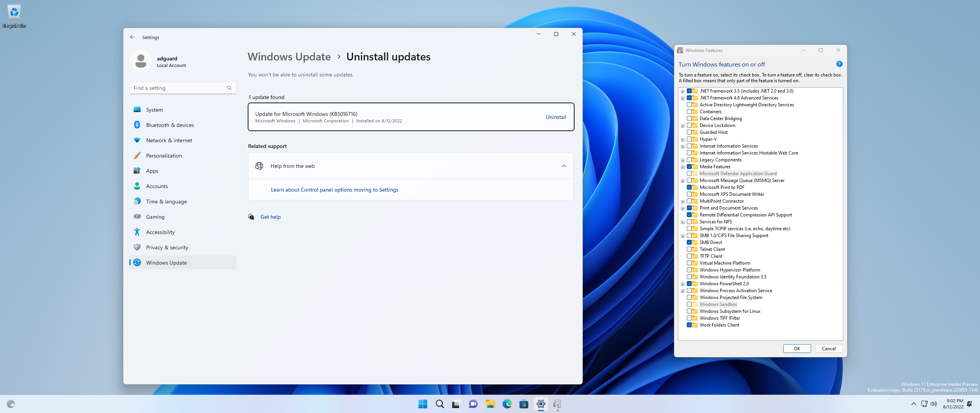Enable Virtual Machine Platform checkbox
This screenshot has height=413, width=980.
pyautogui.click(x=689, y=263)
